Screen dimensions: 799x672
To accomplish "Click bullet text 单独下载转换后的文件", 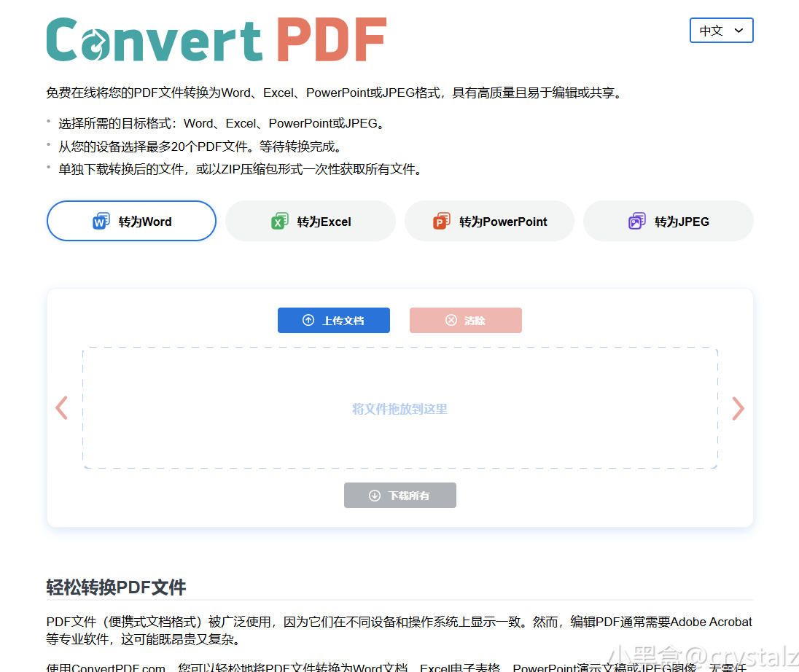I will click(241, 169).
